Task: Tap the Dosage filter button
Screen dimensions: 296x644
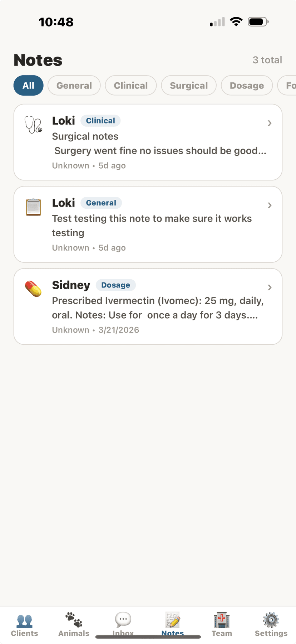Action: [x=247, y=86]
